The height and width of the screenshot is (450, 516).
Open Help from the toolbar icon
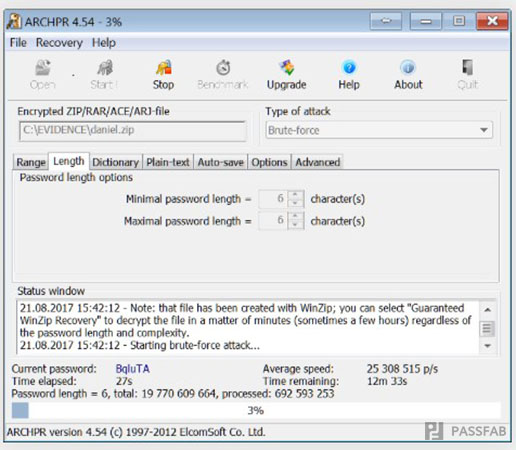coord(349,68)
